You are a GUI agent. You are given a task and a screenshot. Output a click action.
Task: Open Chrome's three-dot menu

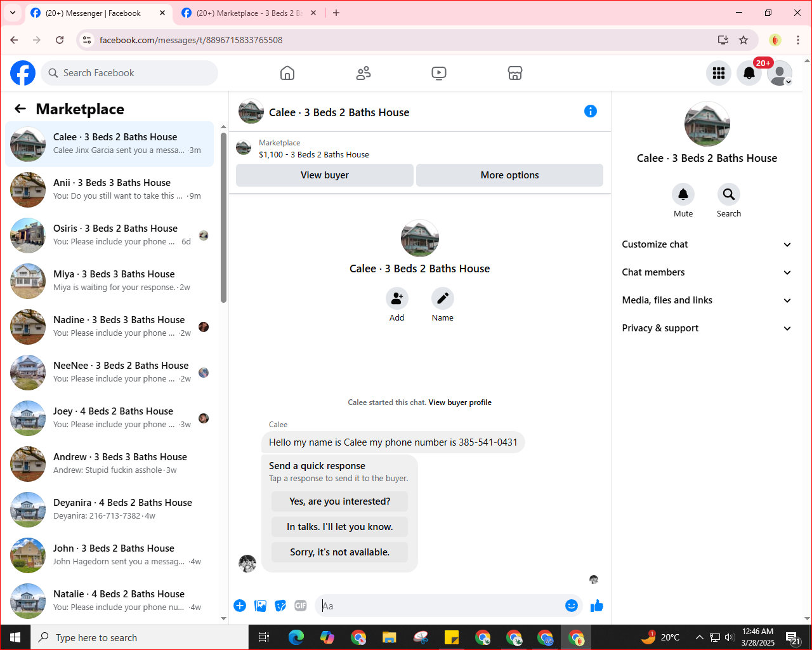click(798, 40)
